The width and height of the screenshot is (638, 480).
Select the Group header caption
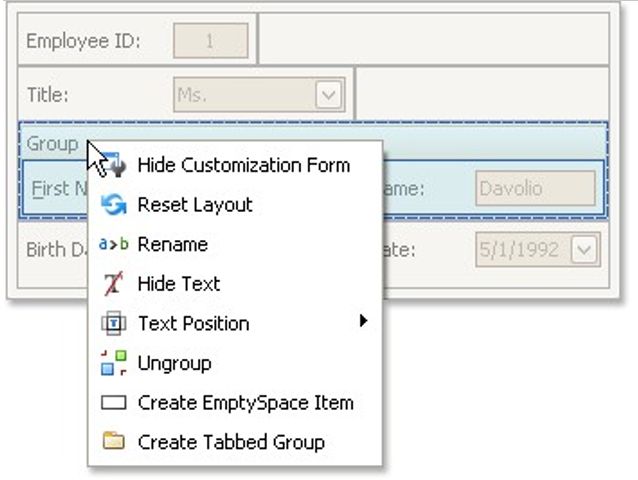(52, 143)
